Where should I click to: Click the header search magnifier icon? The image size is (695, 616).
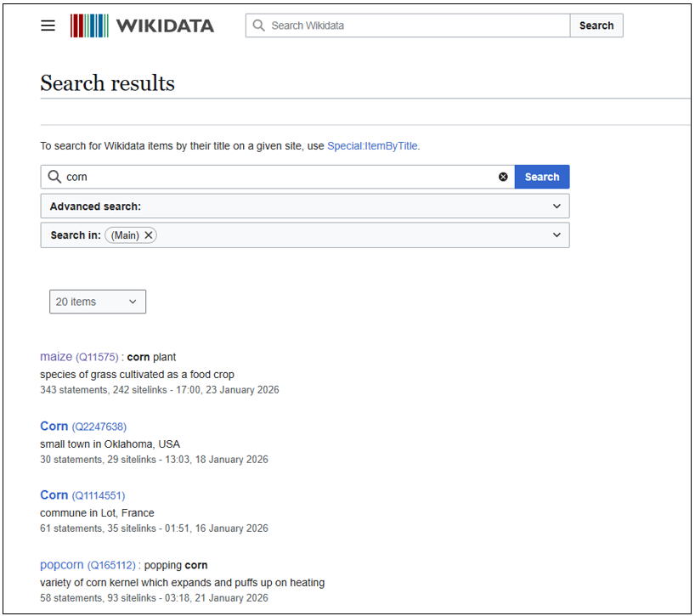[259, 25]
